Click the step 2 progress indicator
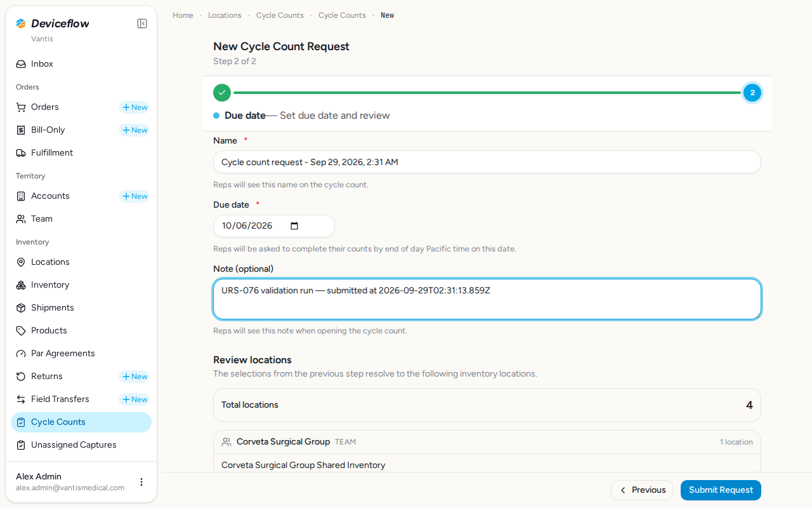This screenshot has height=508, width=812. (x=752, y=93)
